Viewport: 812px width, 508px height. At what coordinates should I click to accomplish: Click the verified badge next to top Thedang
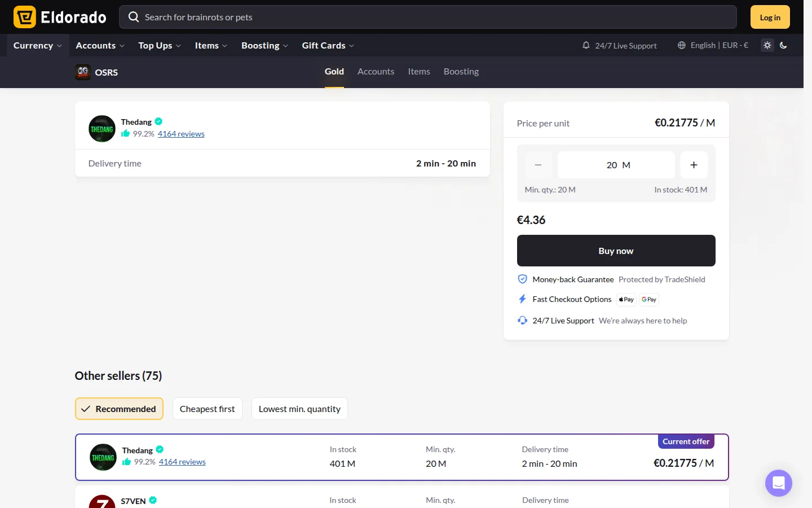click(158, 121)
